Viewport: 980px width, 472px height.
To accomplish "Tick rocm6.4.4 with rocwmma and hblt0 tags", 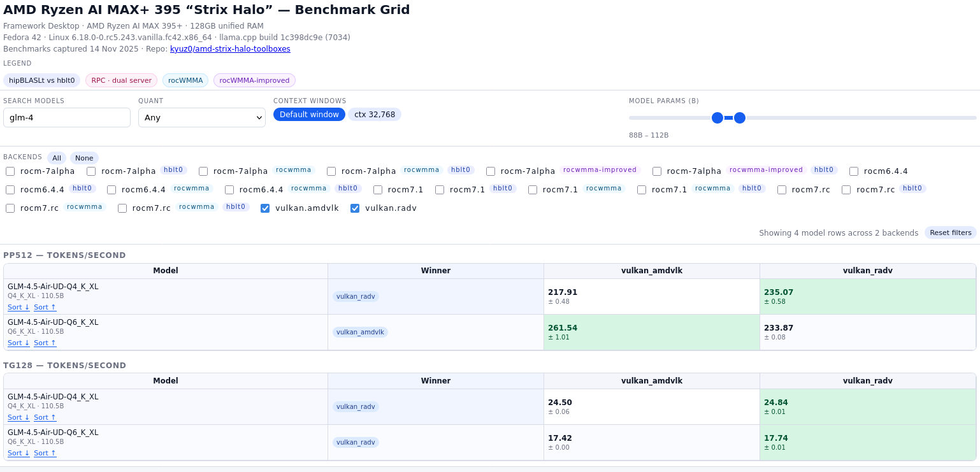I will point(229,190).
